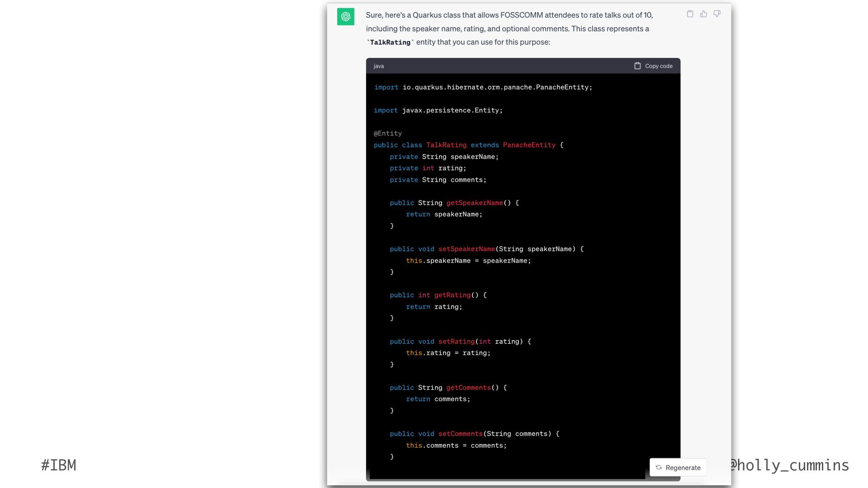Click the clipboard icon beside Copy code
868x488 pixels.
click(637, 66)
